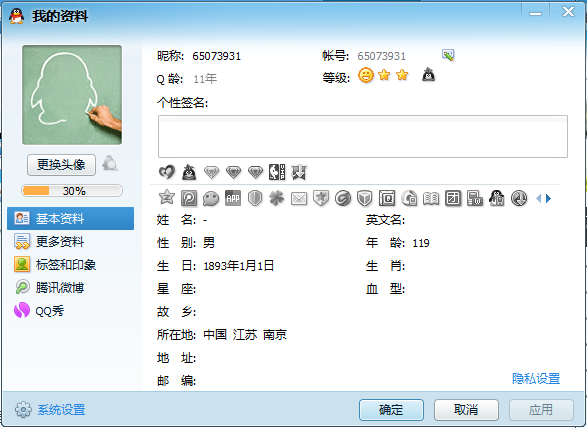Open the APP icon
Screen dimensions: 587x428
tap(233, 198)
